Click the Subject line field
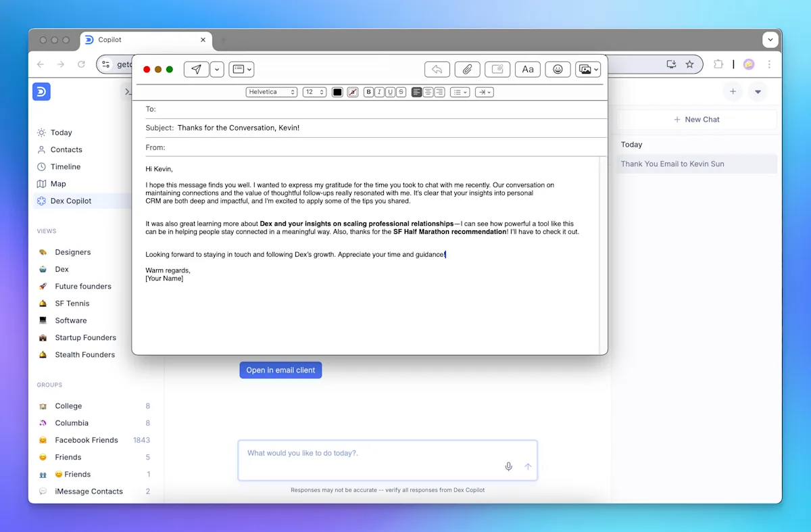This screenshot has height=532, width=811. 376,128
